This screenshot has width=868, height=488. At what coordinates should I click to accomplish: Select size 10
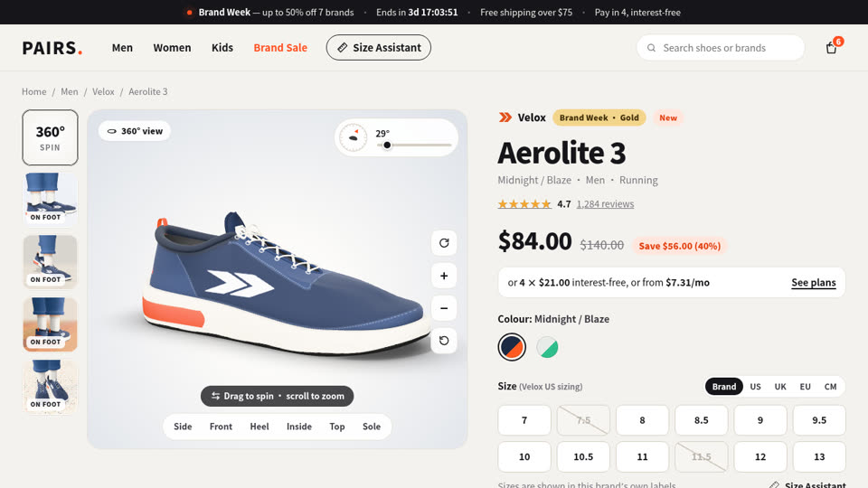click(524, 456)
